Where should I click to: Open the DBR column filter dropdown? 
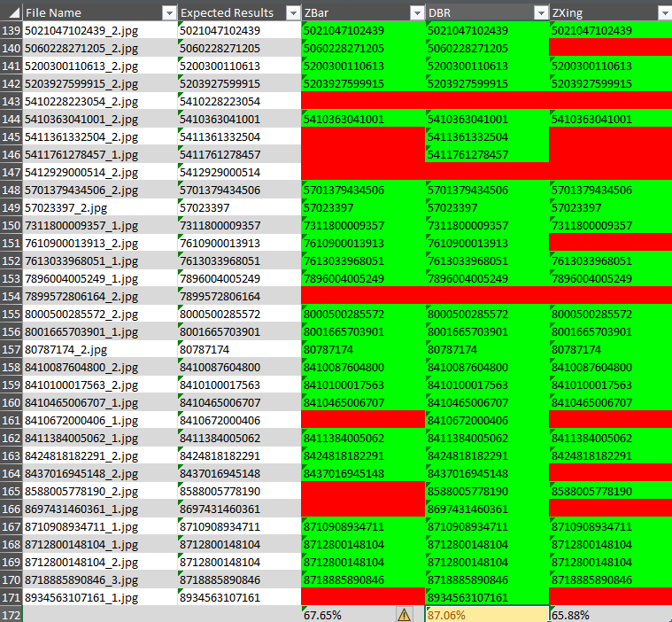540,12
